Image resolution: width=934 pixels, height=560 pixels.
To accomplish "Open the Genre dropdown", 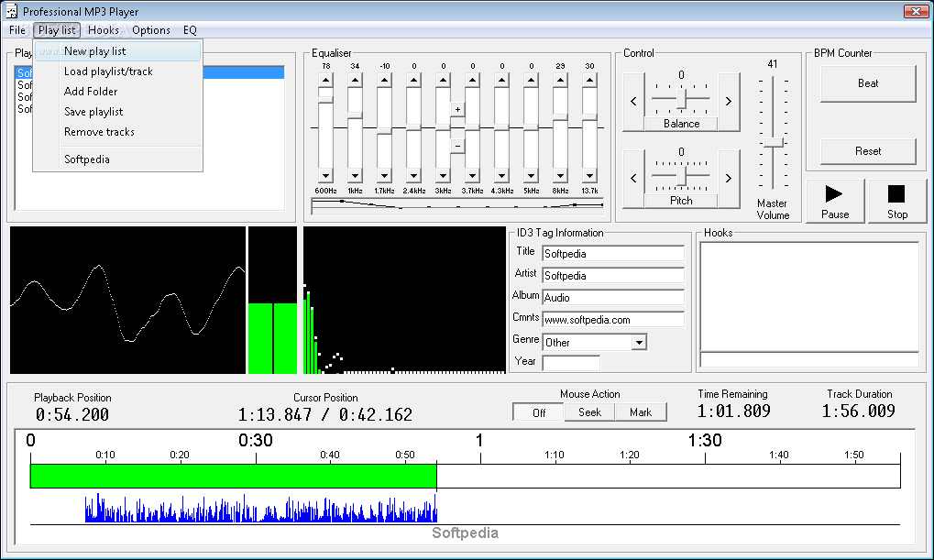I will (639, 343).
